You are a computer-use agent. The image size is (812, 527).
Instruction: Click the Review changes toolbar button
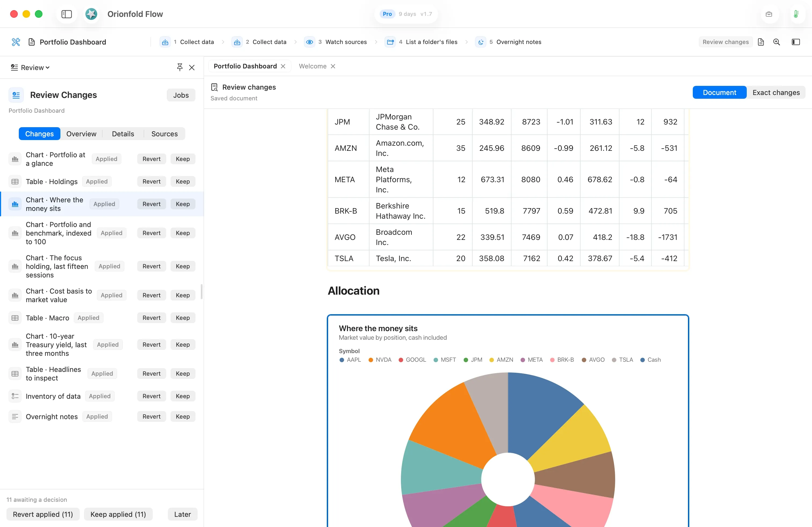coord(725,42)
